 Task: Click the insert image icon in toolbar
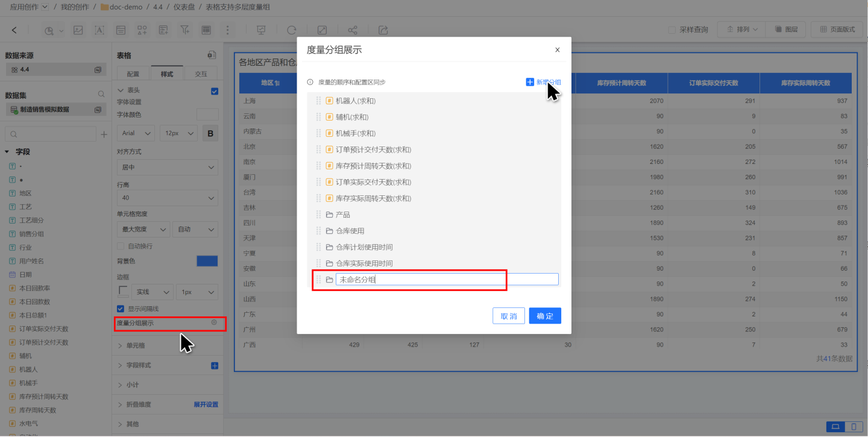78,30
